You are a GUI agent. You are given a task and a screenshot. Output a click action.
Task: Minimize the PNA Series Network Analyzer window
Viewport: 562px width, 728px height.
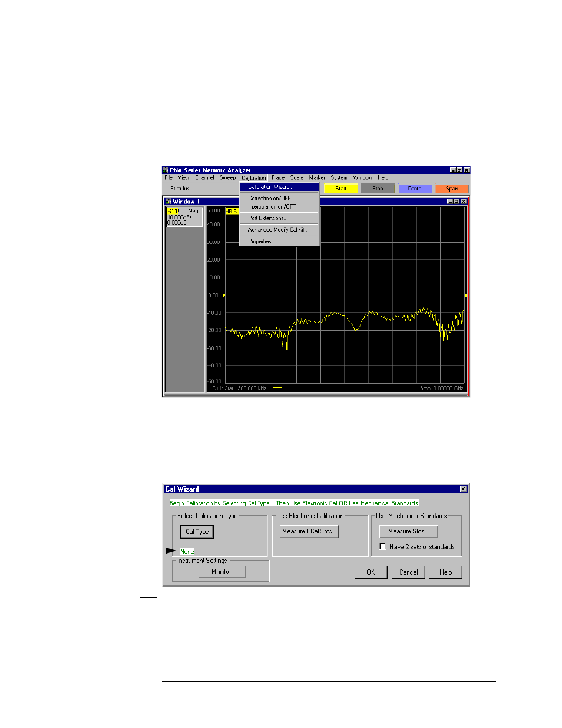click(453, 170)
